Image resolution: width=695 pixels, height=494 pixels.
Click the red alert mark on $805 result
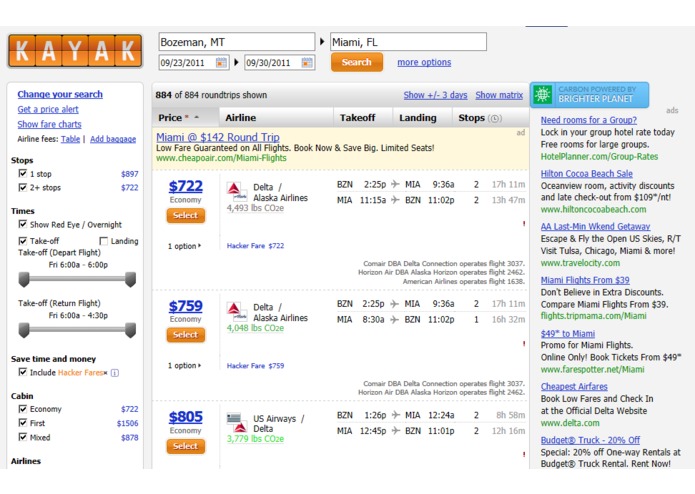[524, 454]
